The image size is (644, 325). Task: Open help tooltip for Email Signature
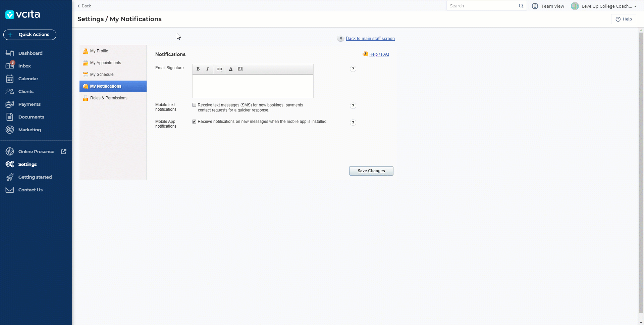pyautogui.click(x=353, y=69)
